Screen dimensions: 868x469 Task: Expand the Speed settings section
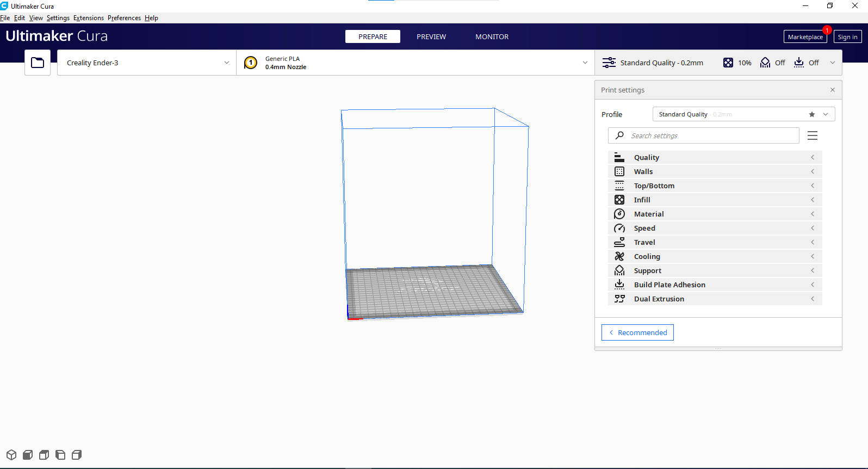coord(715,228)
